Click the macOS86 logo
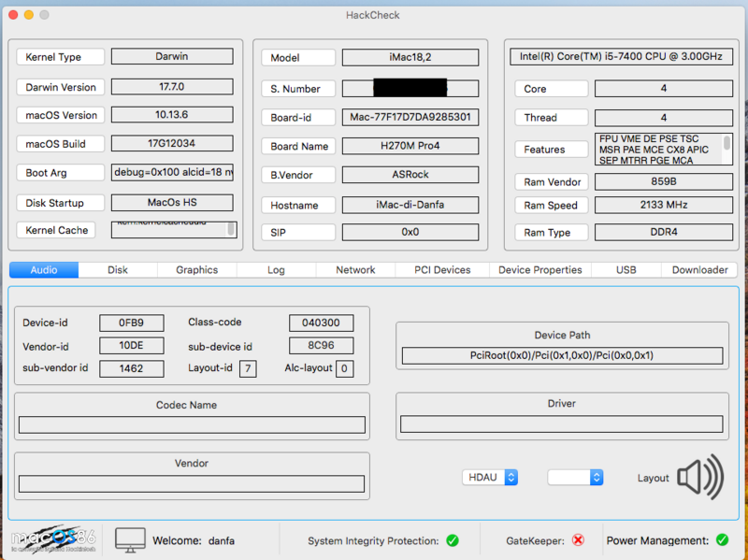The image size is (748, 560). tap(52, 538)
